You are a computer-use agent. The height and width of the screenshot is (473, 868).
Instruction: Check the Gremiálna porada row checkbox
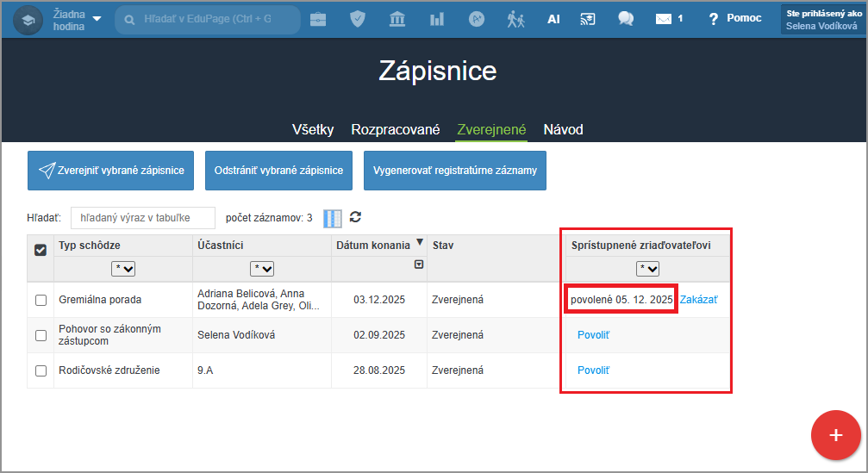tap(41, 300)
